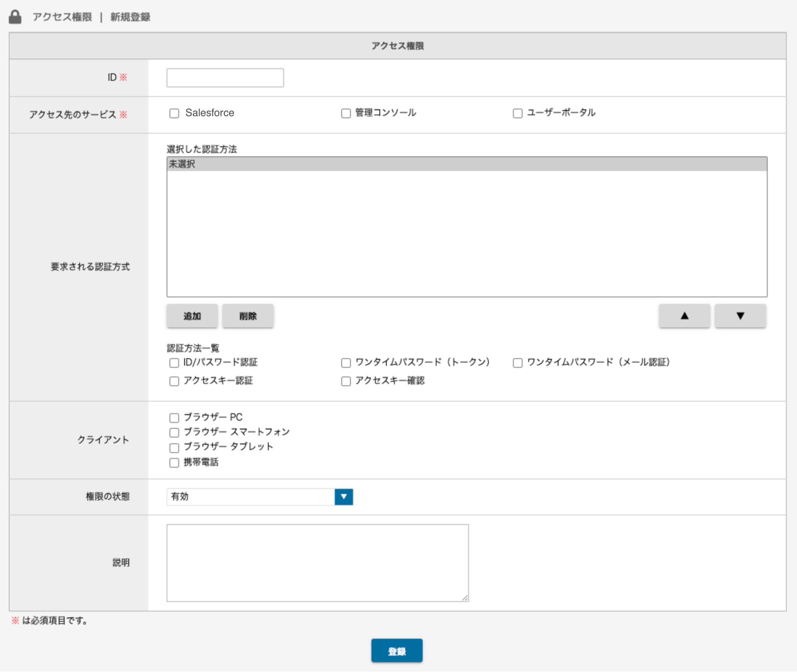The height and width of the screenshot is (672, 797).
Task: Select the 未選択 entry in the list
Action: click(x=467, y=164)
